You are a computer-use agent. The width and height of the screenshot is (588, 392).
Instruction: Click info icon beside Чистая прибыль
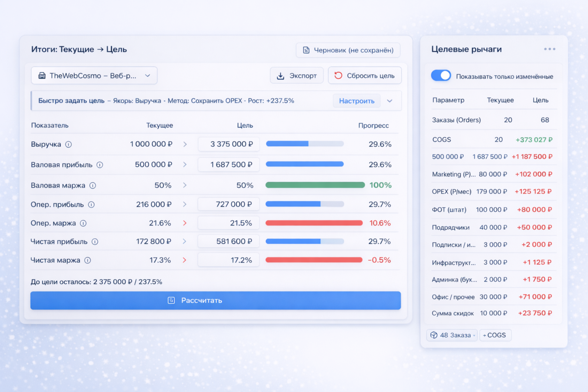click(95, 242)
